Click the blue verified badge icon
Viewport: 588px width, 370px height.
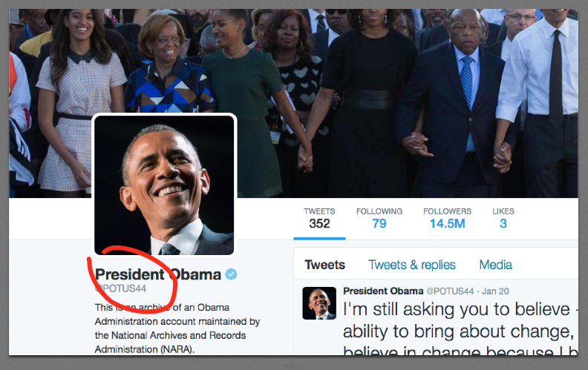tap(231, 274)
